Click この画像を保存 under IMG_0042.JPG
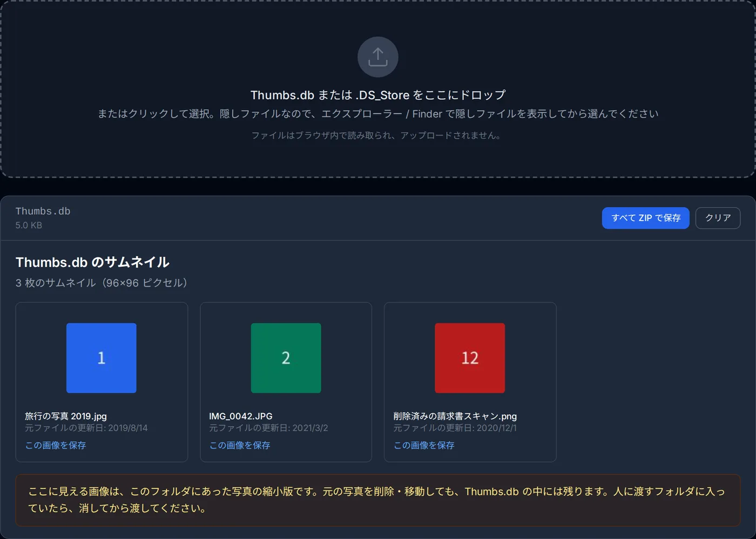The width and height of the screenshot is (756, 539). (x=240, y=445)
